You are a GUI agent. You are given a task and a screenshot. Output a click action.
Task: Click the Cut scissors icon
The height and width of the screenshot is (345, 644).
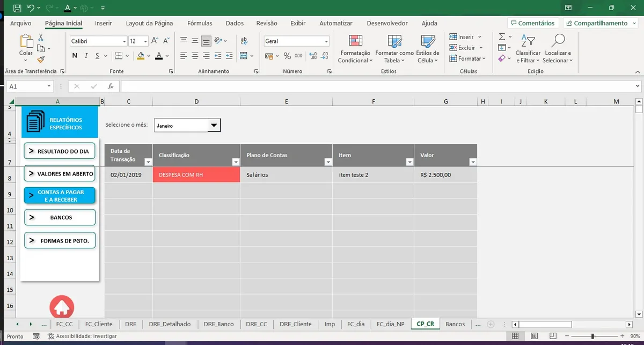tap(41, 37)
